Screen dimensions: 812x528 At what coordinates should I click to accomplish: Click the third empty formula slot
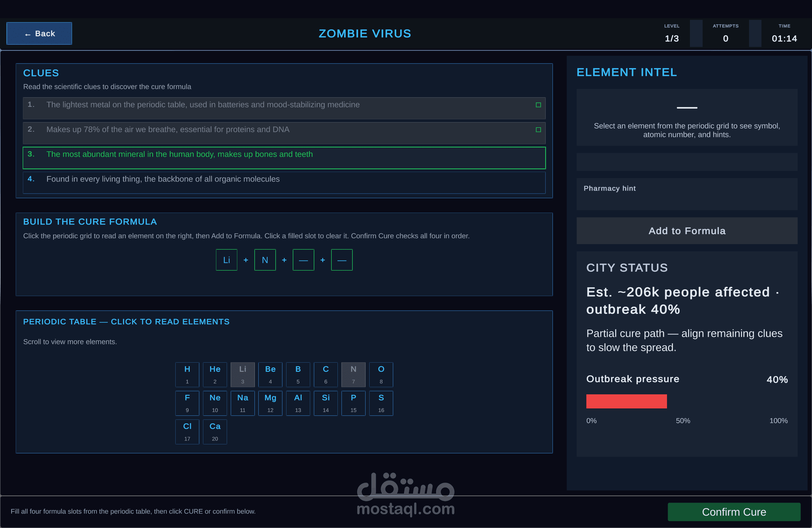303,260
